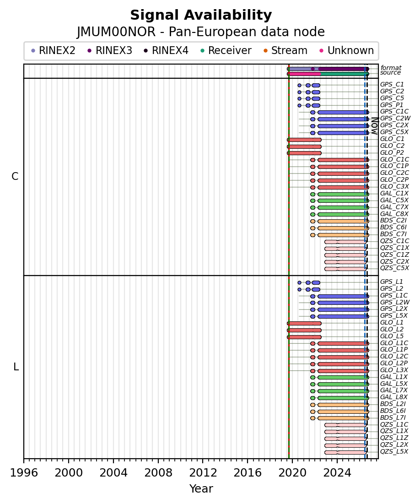
Task: Select the GLO_P2 row label
Action: pyautogui.click(x=392, y=153)
